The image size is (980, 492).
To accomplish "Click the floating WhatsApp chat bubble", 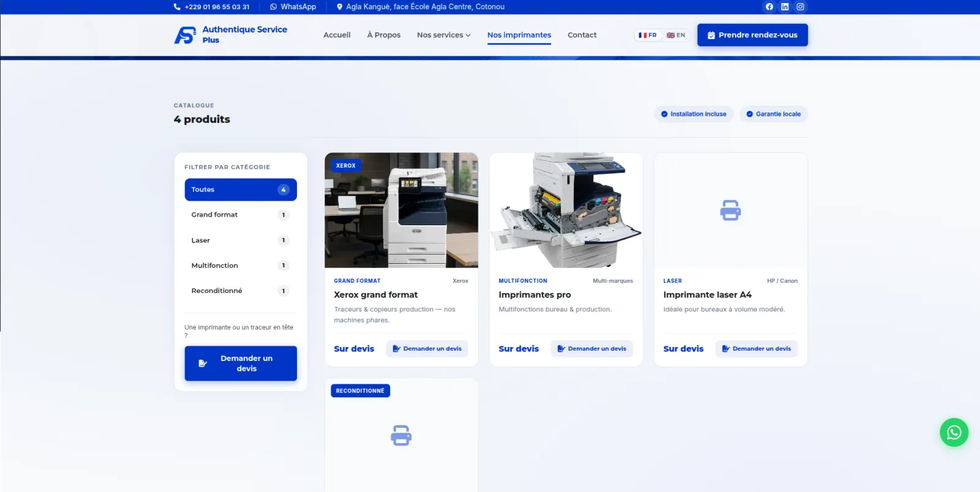I will (x=954, y=432).
